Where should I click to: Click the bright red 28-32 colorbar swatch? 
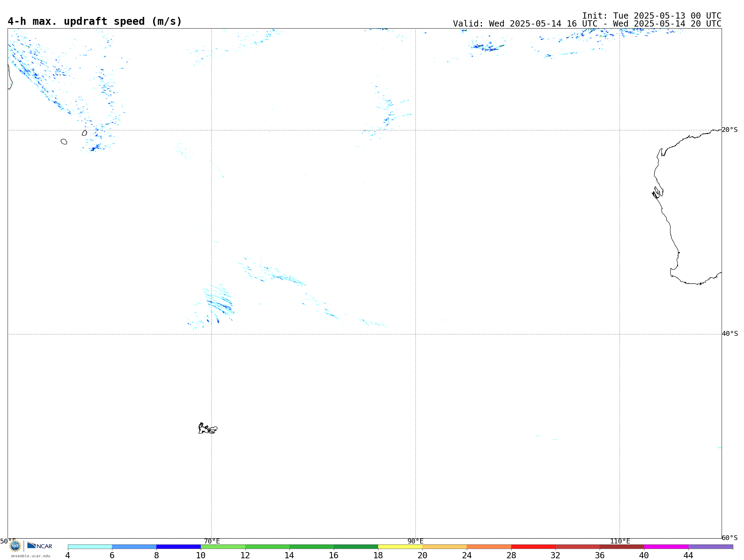533,547
